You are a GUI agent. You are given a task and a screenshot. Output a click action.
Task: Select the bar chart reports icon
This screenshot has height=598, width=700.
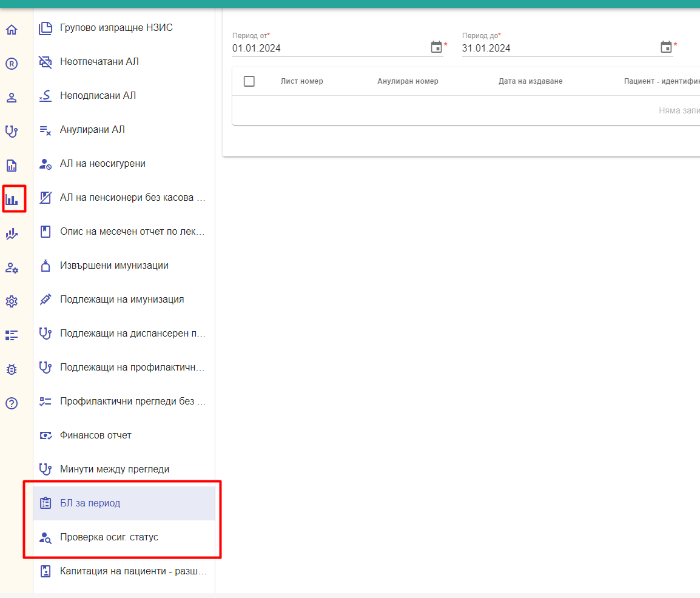point(12,200)
